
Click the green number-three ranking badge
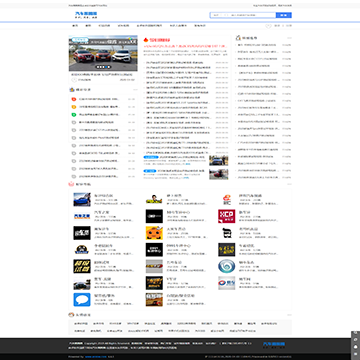point(74,114)
